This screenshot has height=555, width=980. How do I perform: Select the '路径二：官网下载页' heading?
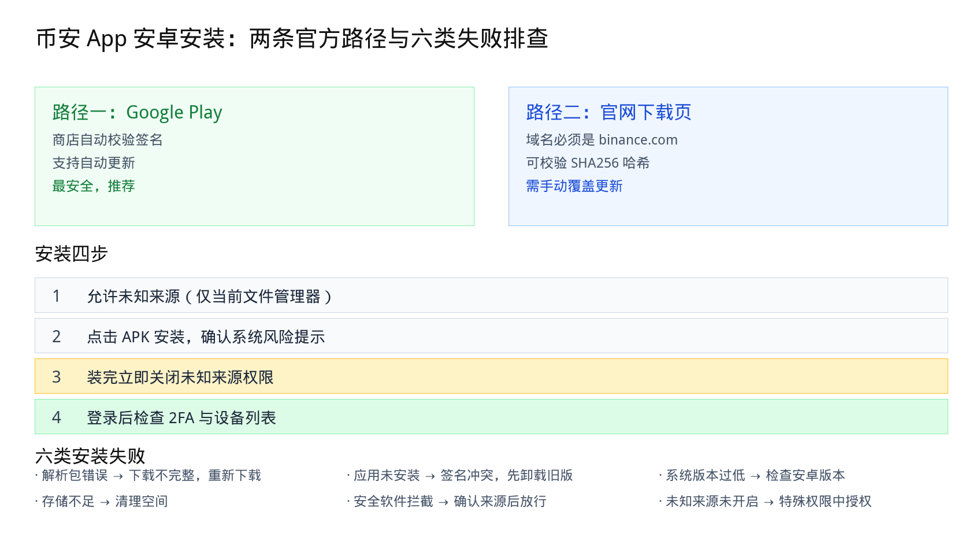pyautogui.click(x=608, y=112)
